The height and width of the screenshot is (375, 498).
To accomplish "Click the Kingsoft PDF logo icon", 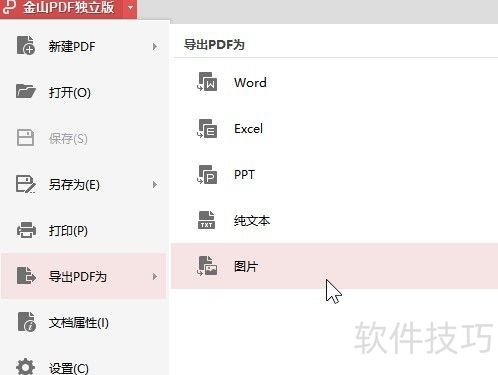I will tap(9, 7).
